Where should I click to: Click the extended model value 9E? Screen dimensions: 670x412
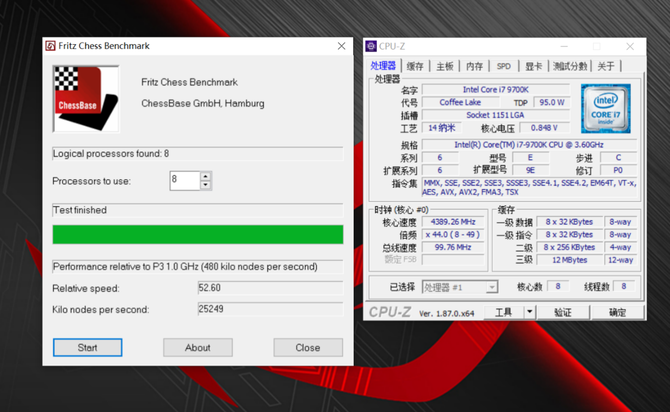point(530,170)
